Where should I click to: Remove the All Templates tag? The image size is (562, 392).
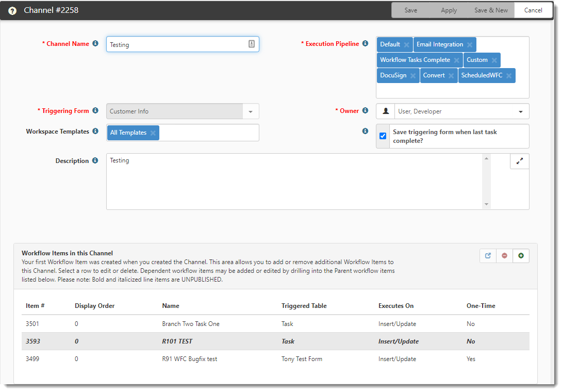pos(153,133)
